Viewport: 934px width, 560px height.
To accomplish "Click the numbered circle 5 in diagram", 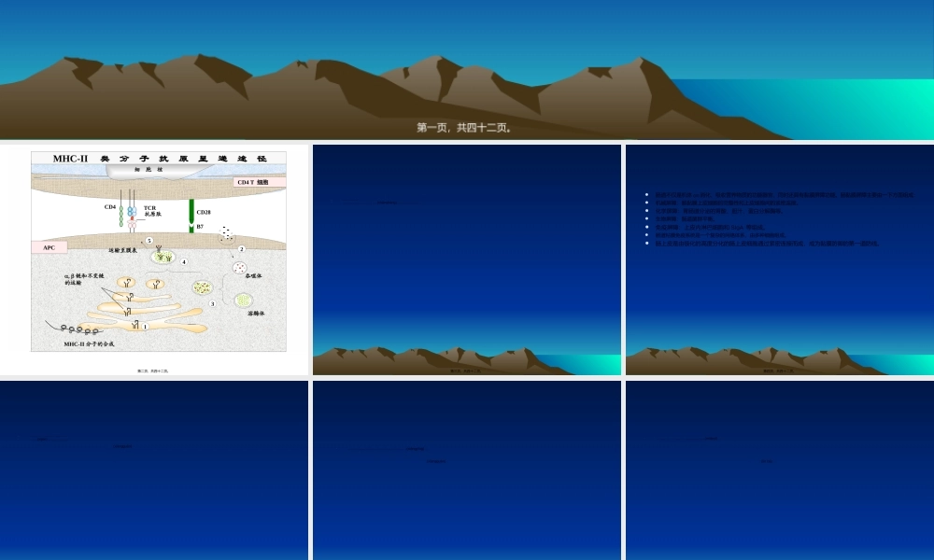I will [149, 241].
